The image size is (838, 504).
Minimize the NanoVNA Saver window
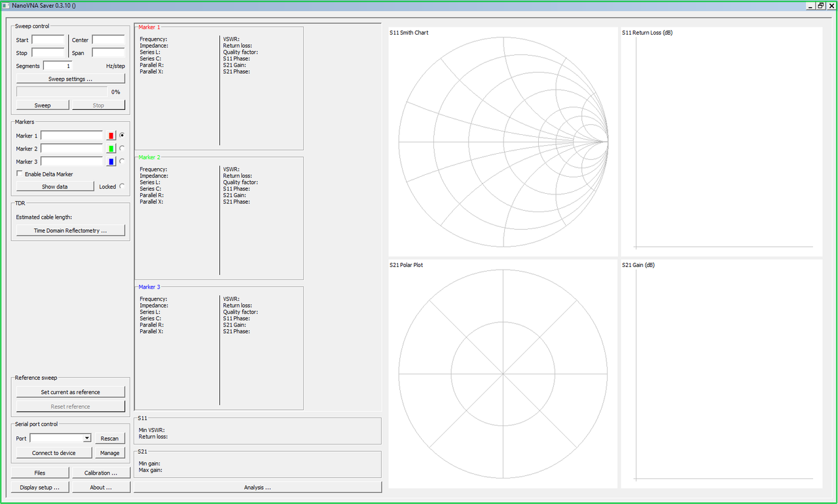pyautogui.click(x=810, y=5)
